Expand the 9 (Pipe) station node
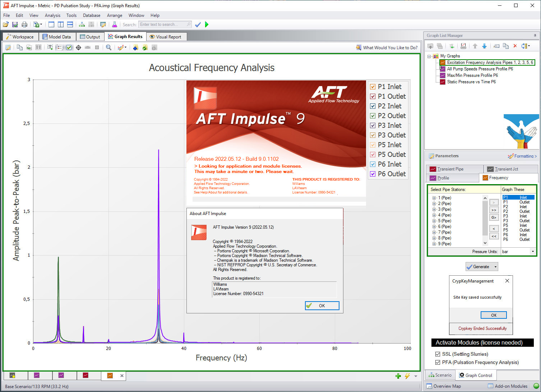541x392 pixels. [434, 244]
